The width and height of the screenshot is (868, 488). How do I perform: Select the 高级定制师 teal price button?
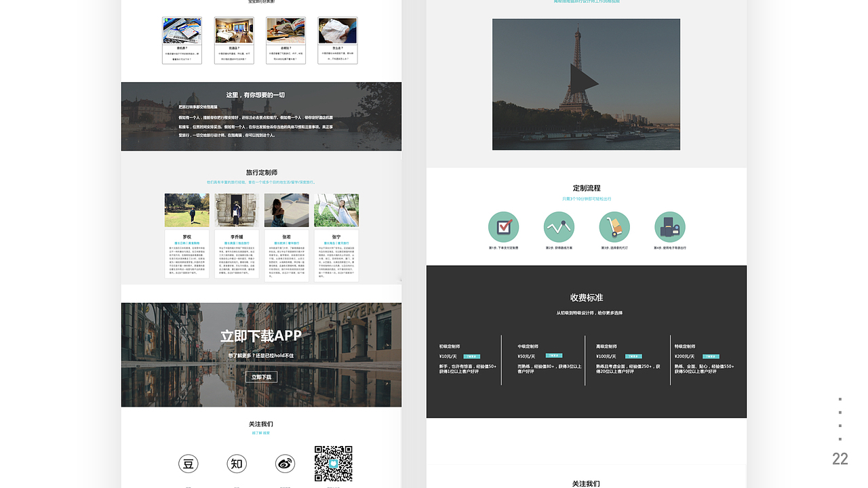633,356
